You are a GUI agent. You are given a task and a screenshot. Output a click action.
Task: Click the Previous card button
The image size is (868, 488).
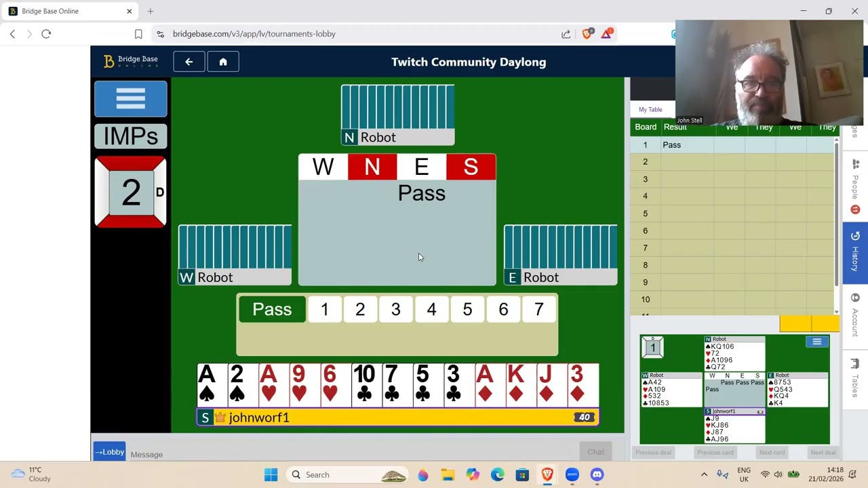715,453
